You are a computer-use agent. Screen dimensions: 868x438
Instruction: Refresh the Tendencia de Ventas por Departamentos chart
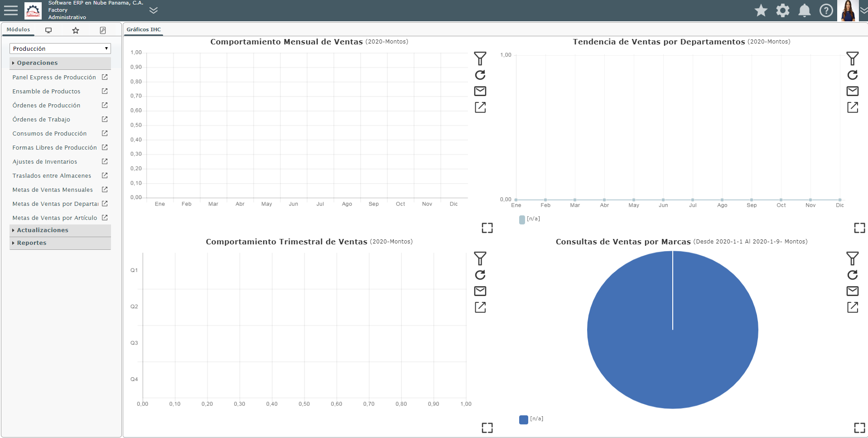pyautogui.click(x=852, y=75)
